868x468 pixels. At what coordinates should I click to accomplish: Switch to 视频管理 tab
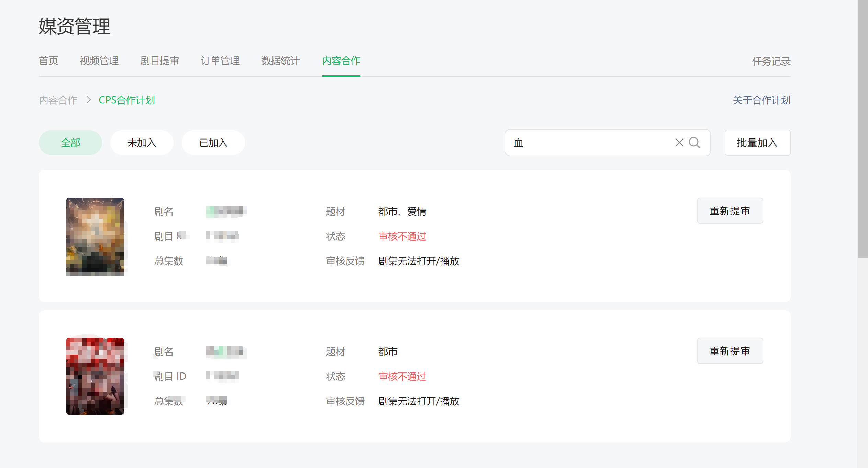tap(99, 61)
